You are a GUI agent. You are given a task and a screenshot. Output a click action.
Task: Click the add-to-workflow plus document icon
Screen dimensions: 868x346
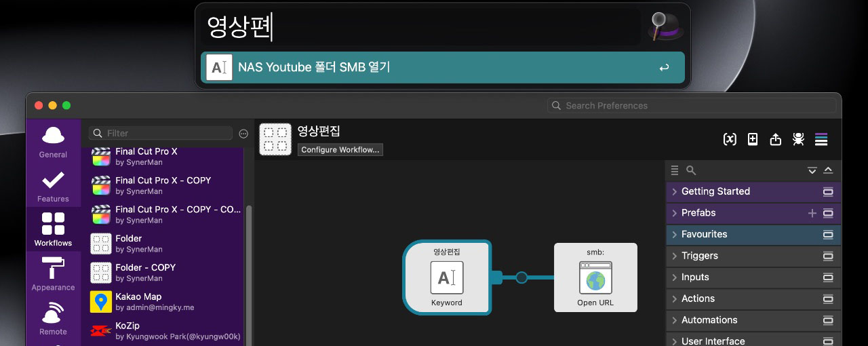pos(753,139)
